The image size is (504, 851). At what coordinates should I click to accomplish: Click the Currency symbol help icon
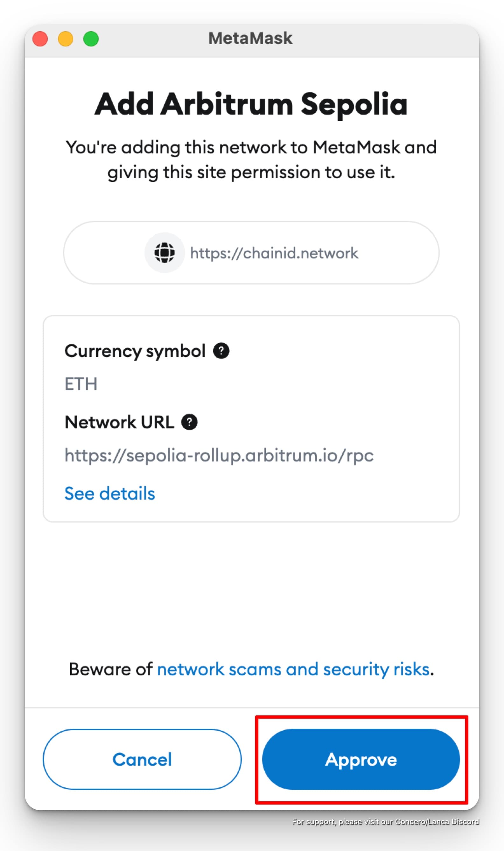[221, 351]
